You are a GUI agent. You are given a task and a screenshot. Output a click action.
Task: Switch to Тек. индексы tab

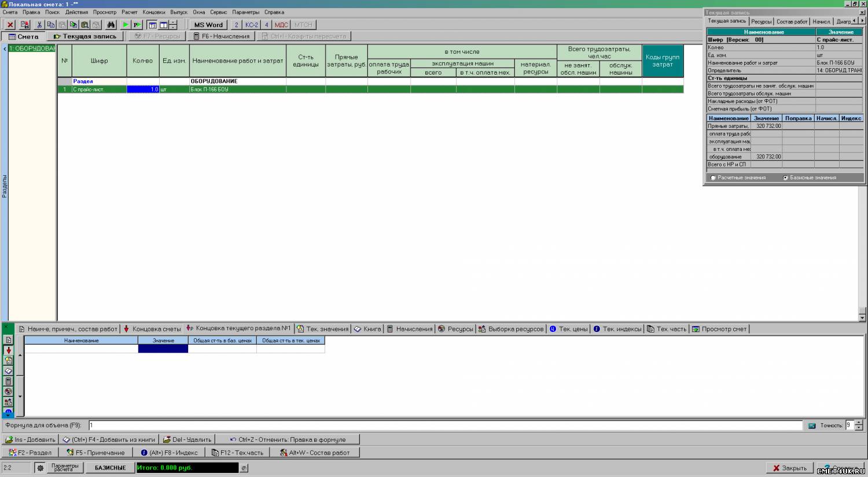(x=617, y=329)
